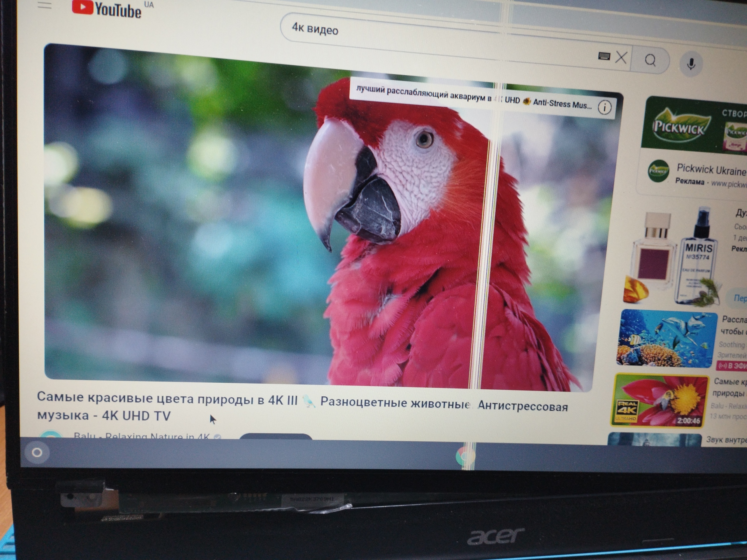Clear the search query with X
This screenshot has width=747, height=560.
621,58
